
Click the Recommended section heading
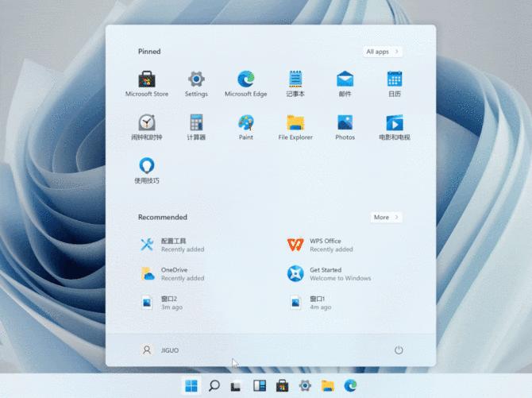(163, 217)
